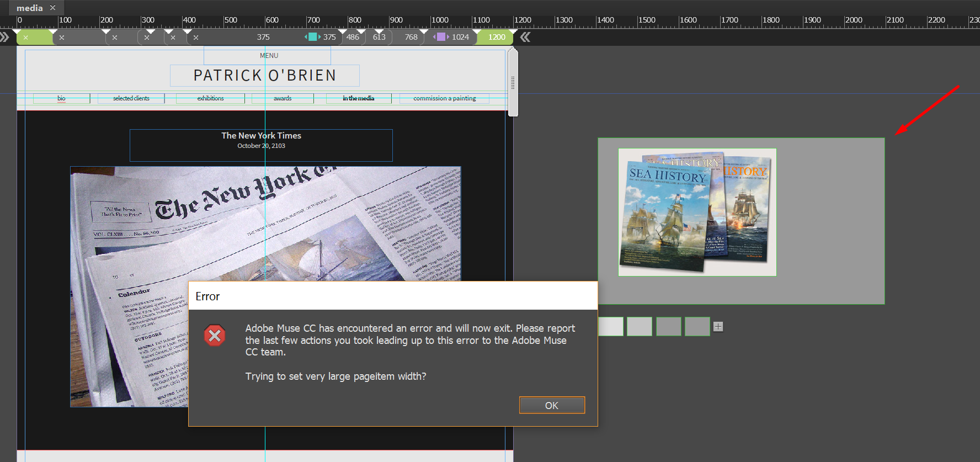Click the third slideshow thumbnail box

669,326
